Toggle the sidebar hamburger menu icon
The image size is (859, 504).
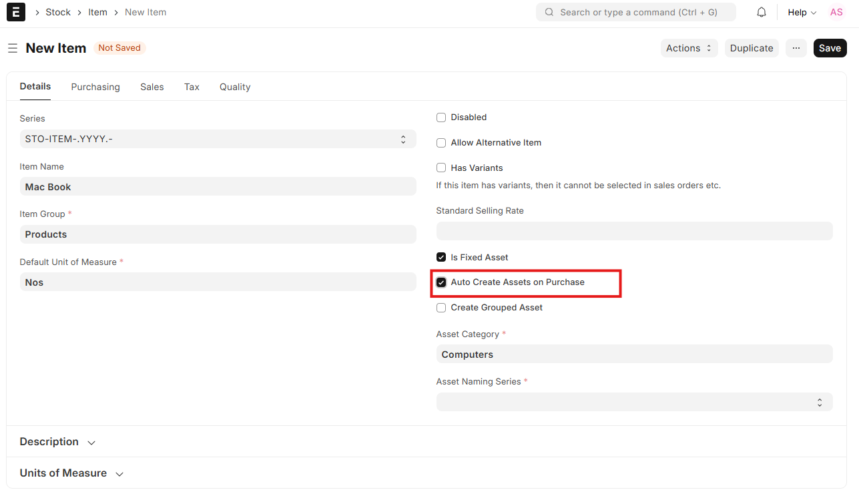(12, 48)
